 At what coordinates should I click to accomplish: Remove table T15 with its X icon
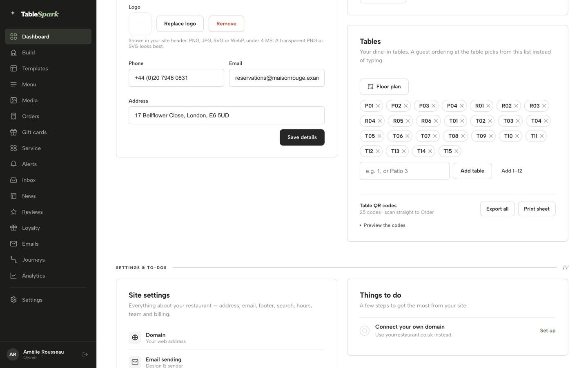point(456,151)
